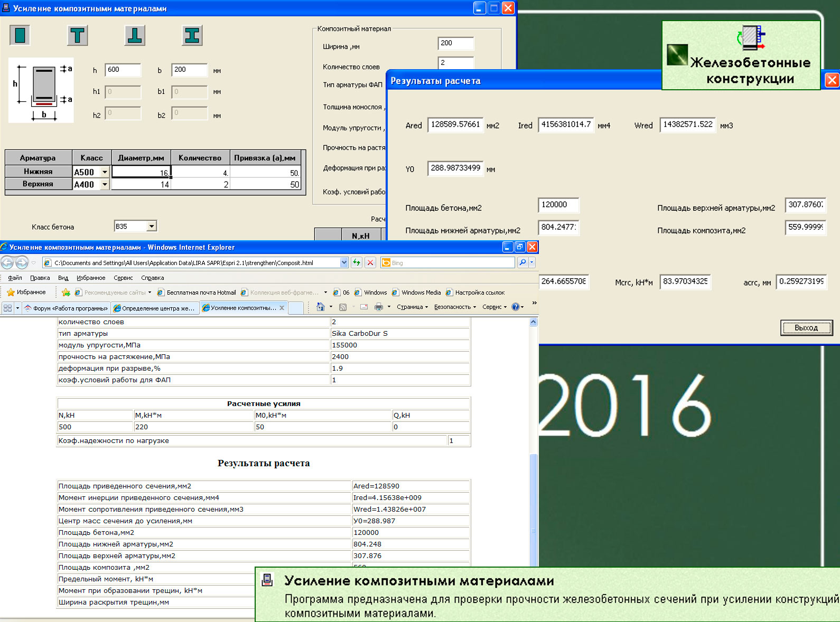Click the Home icon in IE toolbar

[320, 307]
